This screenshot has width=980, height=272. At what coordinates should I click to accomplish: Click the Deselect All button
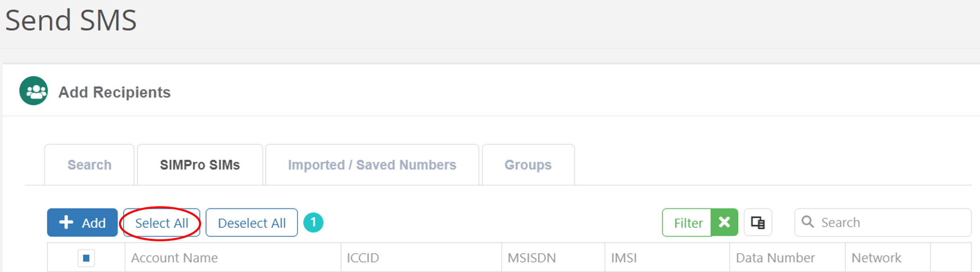pyautogui.click(x=251, y=223)
